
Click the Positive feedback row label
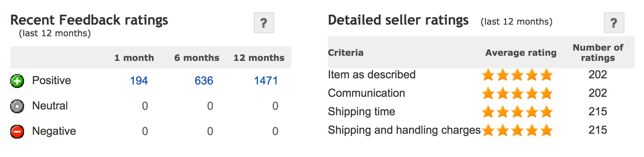(x=51, y=80)
